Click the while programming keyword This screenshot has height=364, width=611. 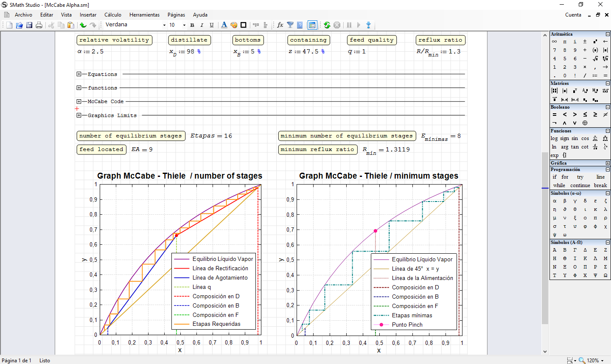(559, 185)
